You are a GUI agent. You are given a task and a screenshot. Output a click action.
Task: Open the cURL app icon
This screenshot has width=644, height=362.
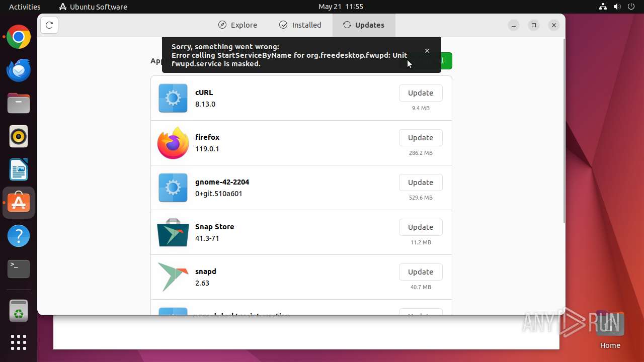(x=173, y=98)
